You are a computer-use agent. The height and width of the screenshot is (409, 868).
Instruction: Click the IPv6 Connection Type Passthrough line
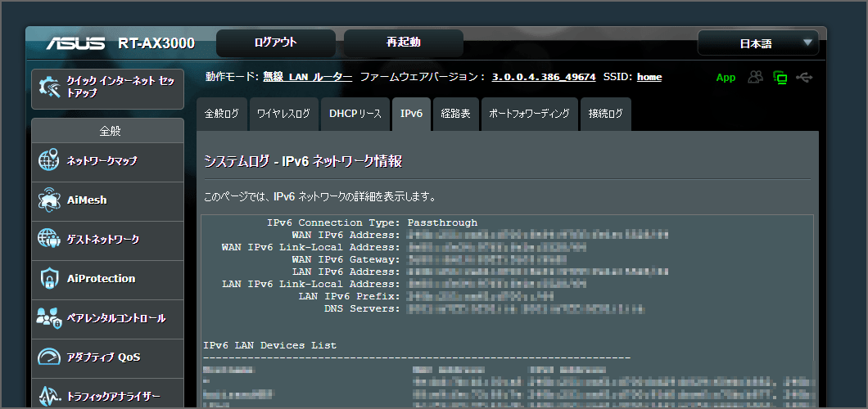tap(372, 222)
